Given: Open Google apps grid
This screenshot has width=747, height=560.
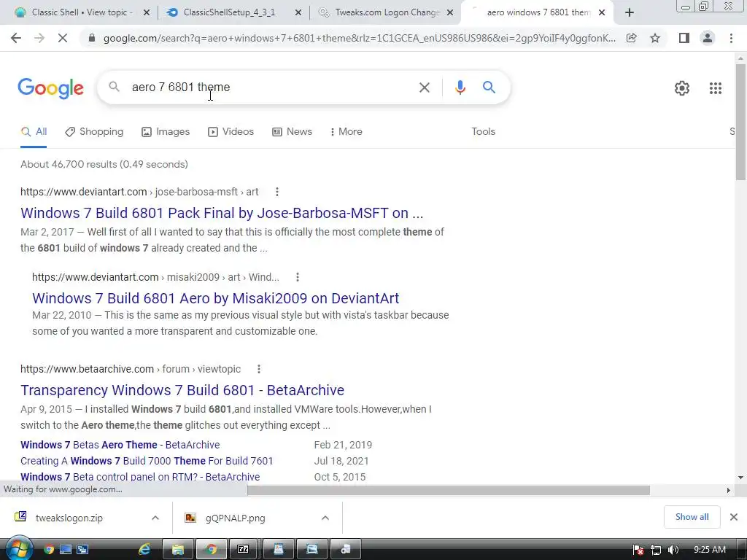Looking at the screenshot, I should pyautogui.click(x=715, y=88).
